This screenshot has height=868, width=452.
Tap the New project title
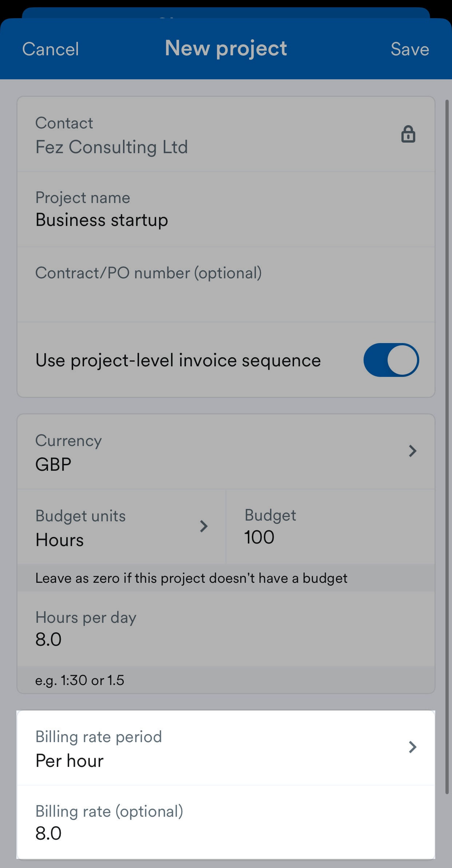point(226,48)
